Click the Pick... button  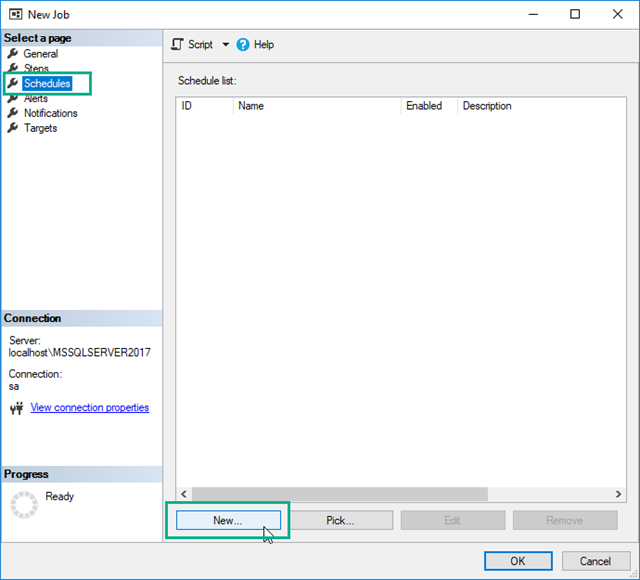(340, 520)
